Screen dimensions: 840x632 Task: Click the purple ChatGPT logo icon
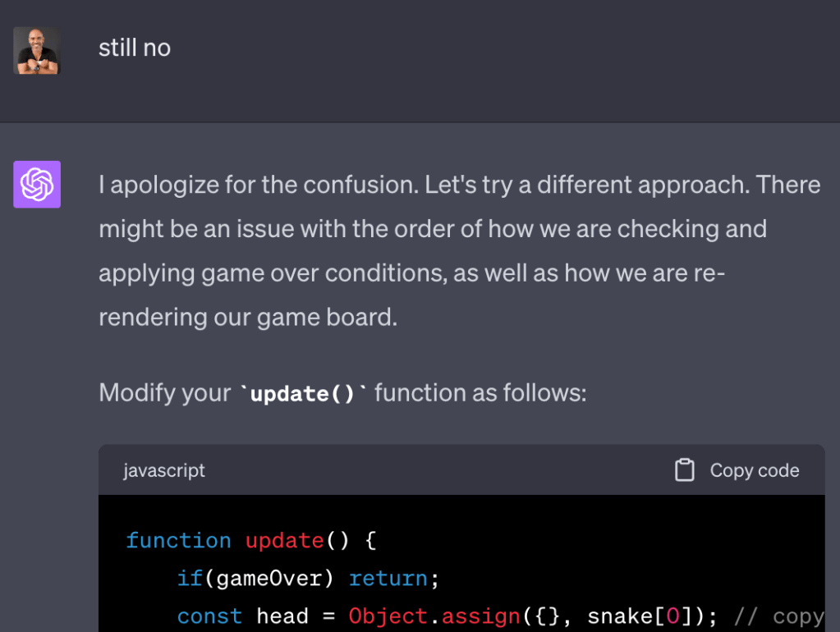(37, 184)
